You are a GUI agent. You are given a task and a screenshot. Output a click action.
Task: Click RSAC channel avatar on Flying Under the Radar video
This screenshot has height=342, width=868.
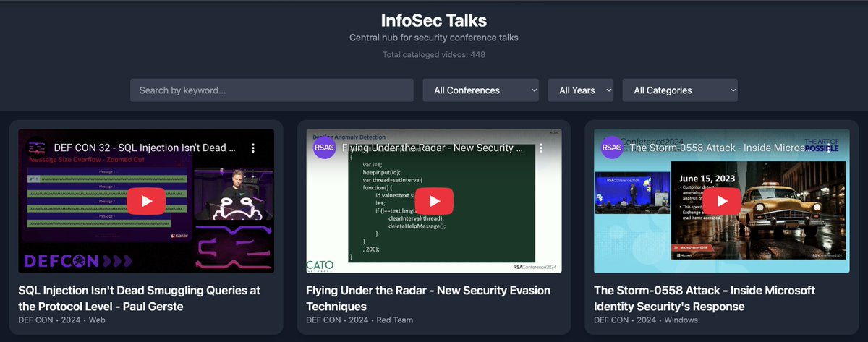click(324, 148)
